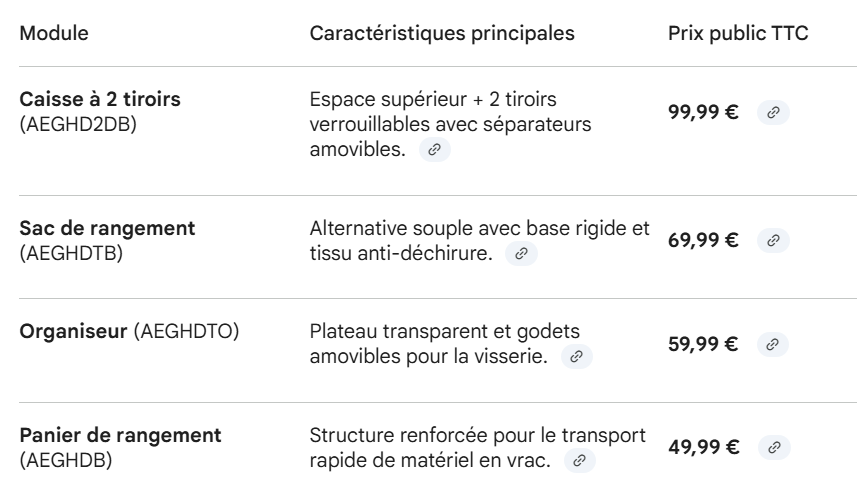Select the 69,99 € price value
This screenshot has width=857, height=498.
[703, 240]
